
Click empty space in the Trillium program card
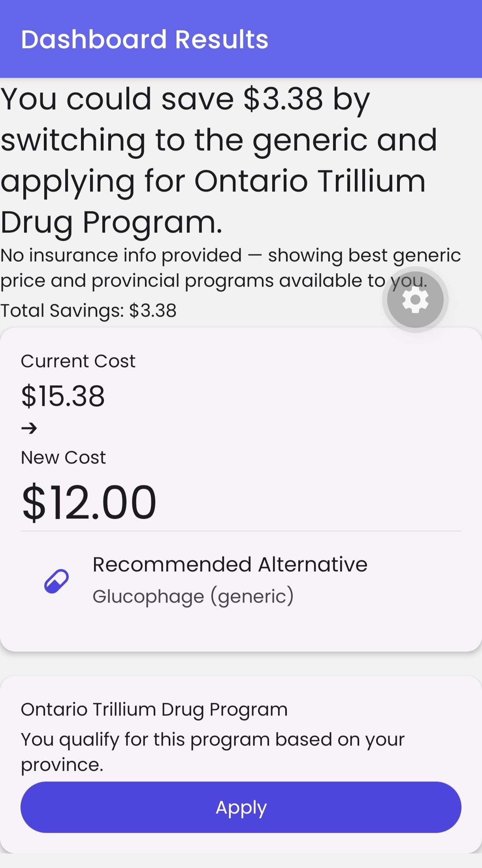point(395,707)
